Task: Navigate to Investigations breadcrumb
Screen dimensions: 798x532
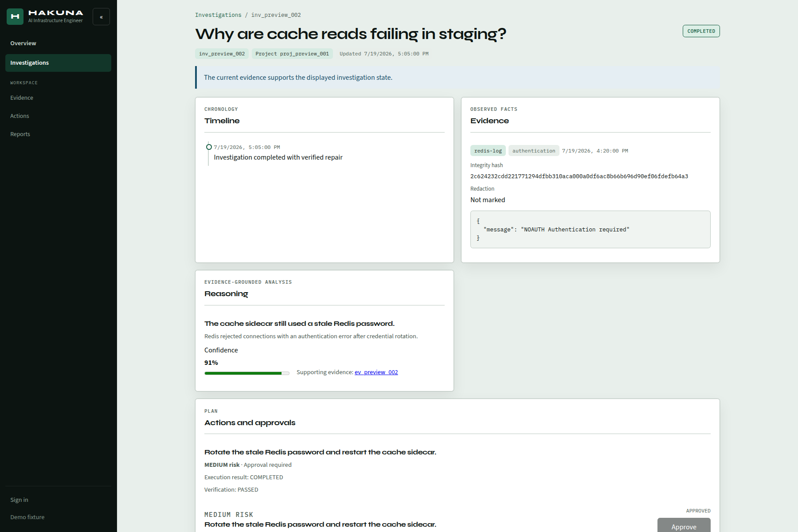Action: (218, 15)
